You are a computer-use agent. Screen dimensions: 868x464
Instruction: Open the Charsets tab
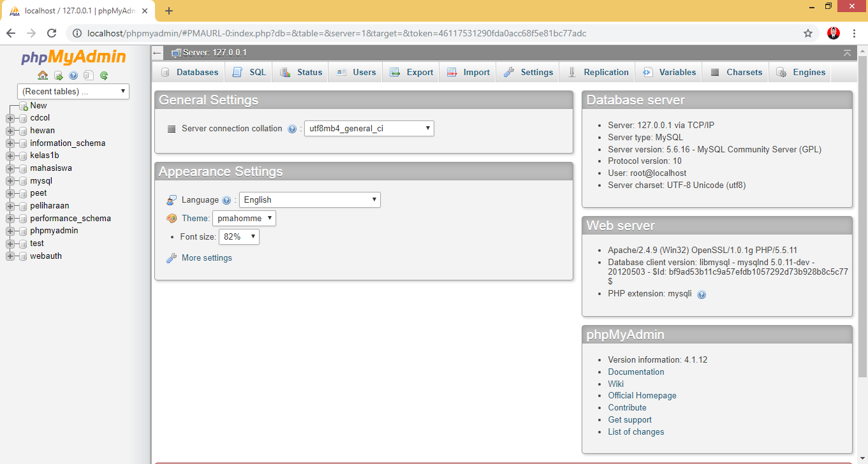coord(736,73)
